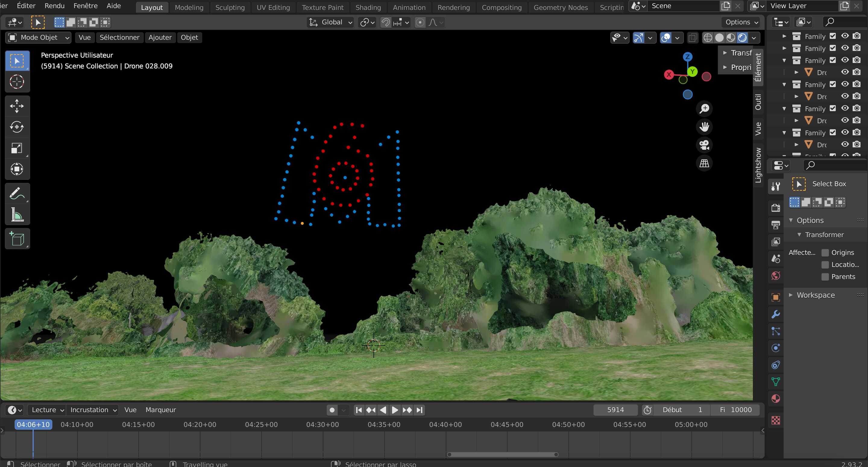Jump to the timeline start frame
Screen dimensions: 868x467
pyautogui.click(x=359, y=410)
